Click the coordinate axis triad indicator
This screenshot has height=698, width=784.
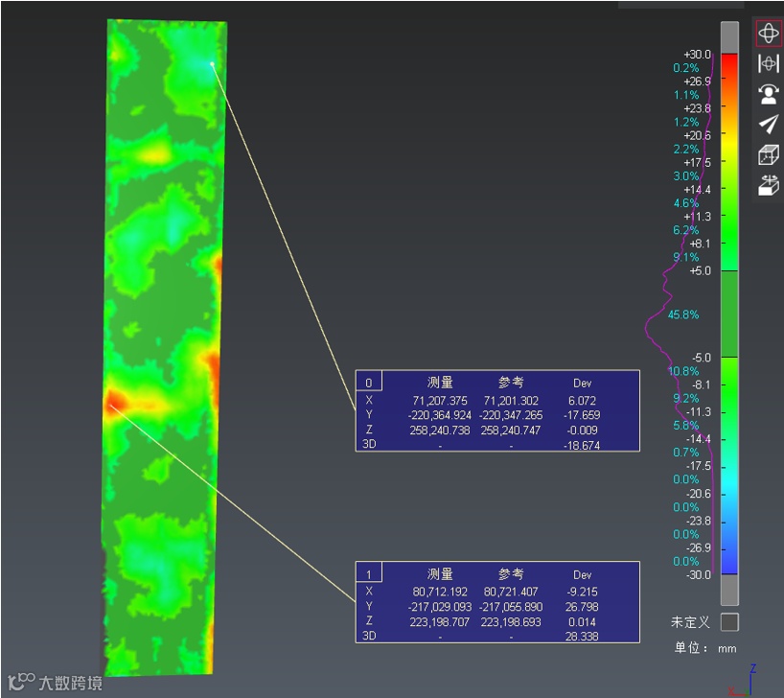[744, 680]
